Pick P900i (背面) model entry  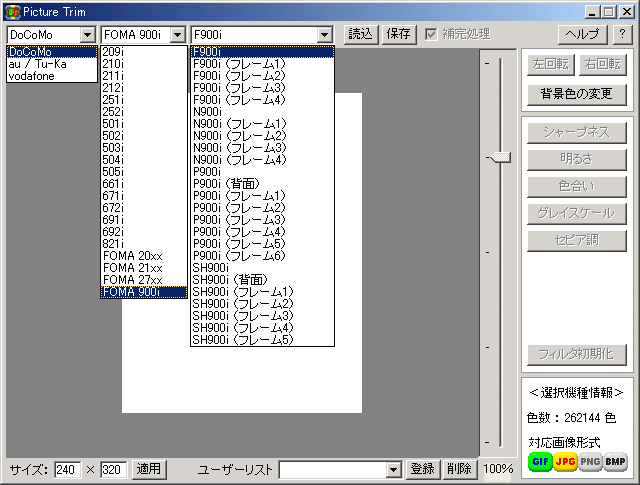[x=262, y=184]
